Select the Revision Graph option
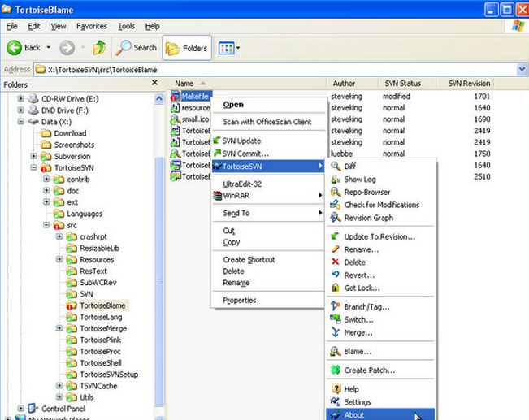 [x=368, y=218]
